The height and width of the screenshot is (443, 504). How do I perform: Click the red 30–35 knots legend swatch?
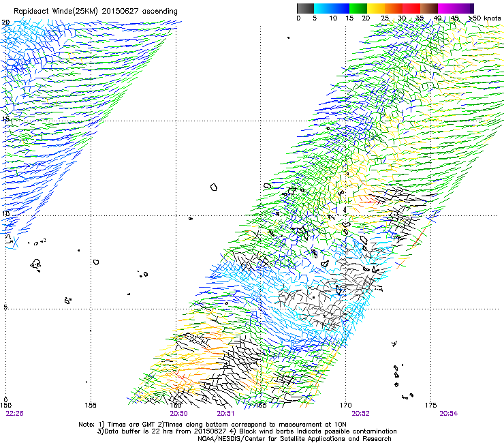coord(411,8)
